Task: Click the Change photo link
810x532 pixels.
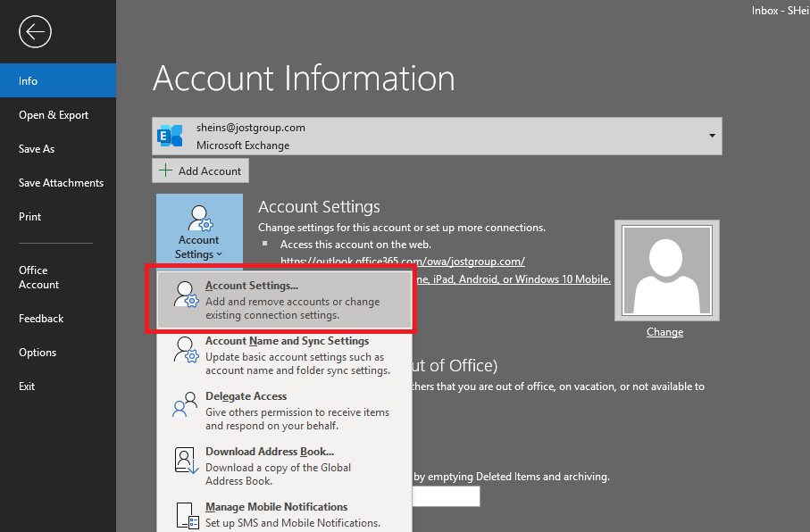Action: click(x=664, y=332)
